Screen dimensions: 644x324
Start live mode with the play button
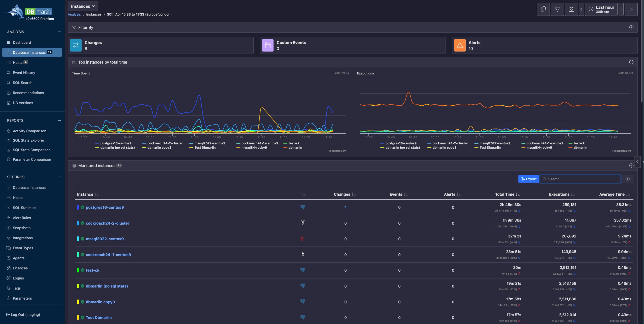(631, 9)
